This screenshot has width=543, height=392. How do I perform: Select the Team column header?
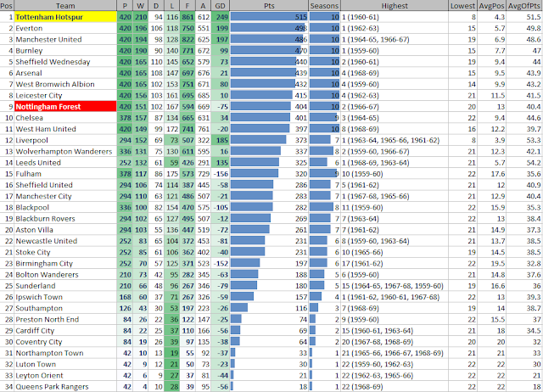[x=65, y=6]
